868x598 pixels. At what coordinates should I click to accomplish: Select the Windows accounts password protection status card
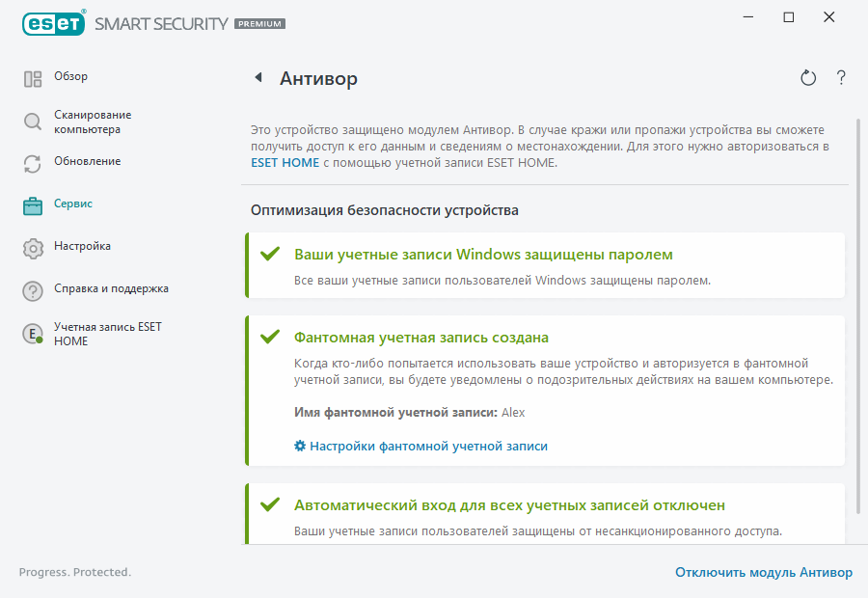545,265
